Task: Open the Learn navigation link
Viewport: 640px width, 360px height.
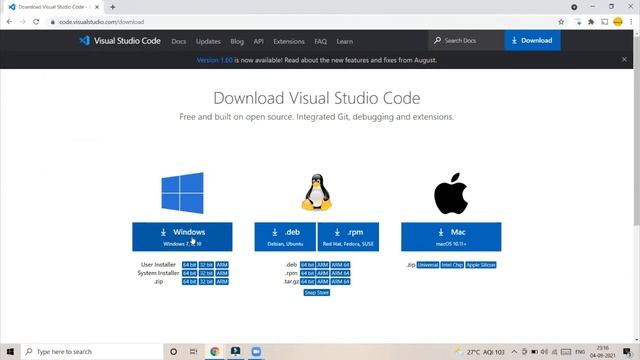Action: (344, 42)
